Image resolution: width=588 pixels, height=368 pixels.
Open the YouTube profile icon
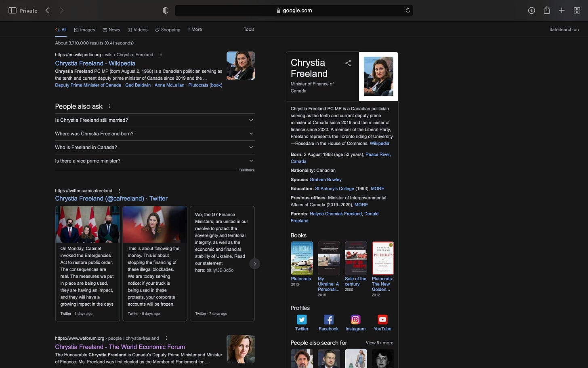382,319
